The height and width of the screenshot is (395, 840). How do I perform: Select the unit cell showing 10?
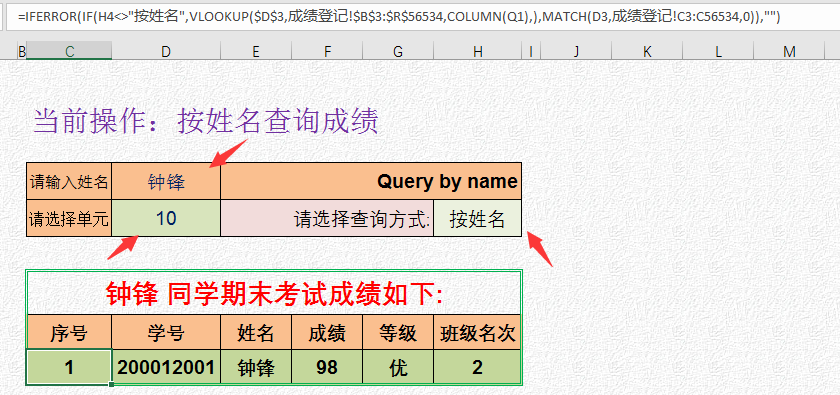(x=166, y=218)
